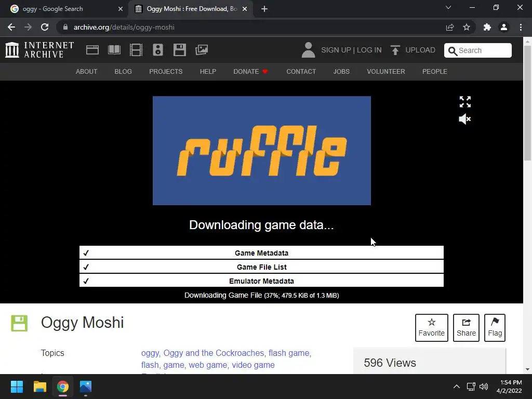532x399 pixels.
Task: Open the 'oggy' topic link
Action: tap(150, 353)
